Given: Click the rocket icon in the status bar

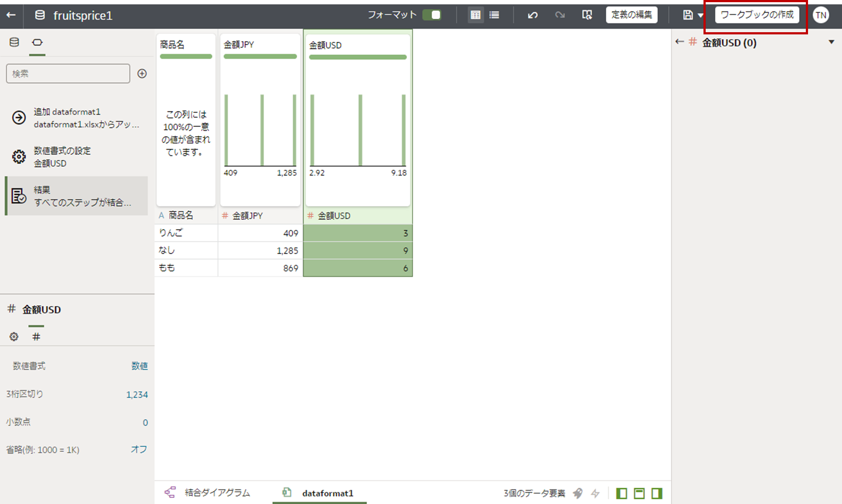Looking at the screenshot, I should [x=578, y=493].
